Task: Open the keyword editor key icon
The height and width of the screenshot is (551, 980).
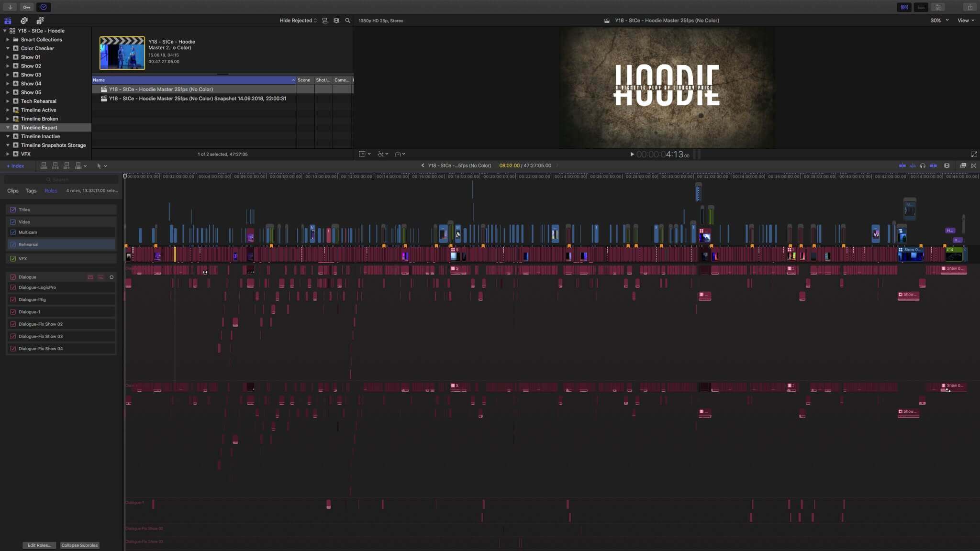Action: 27,7
